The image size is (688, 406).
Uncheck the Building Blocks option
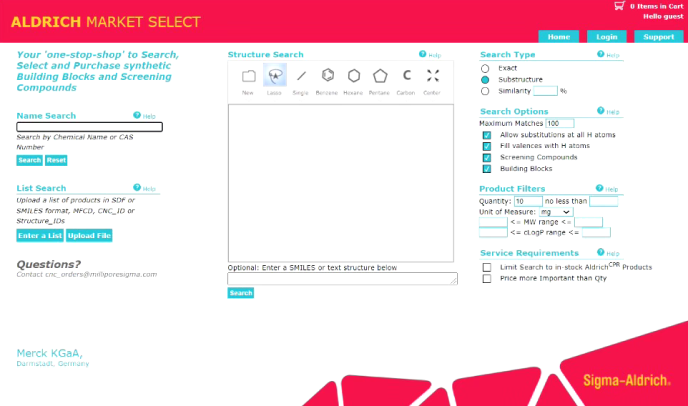(487, 169)
